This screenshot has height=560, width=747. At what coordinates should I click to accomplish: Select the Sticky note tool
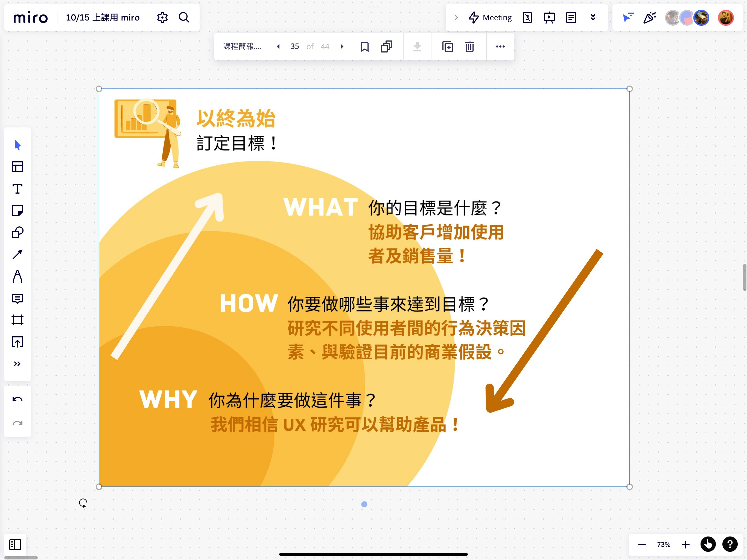pos(17,211)
